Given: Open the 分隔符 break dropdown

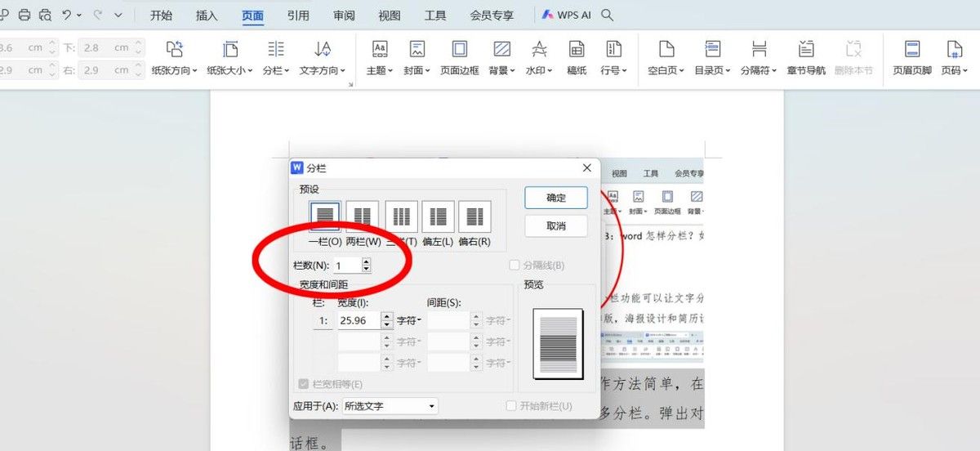Looking at the screenshot, I should pyautogui.click(x=759, y=59).
